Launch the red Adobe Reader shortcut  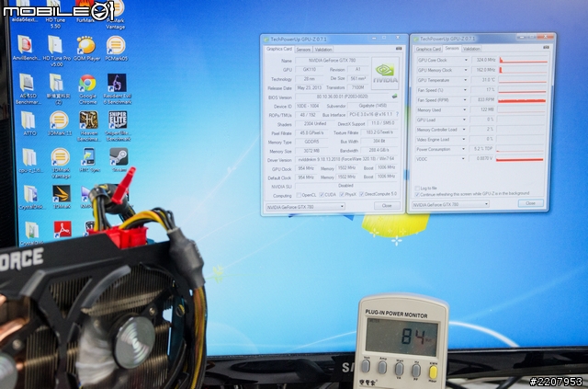62,229
